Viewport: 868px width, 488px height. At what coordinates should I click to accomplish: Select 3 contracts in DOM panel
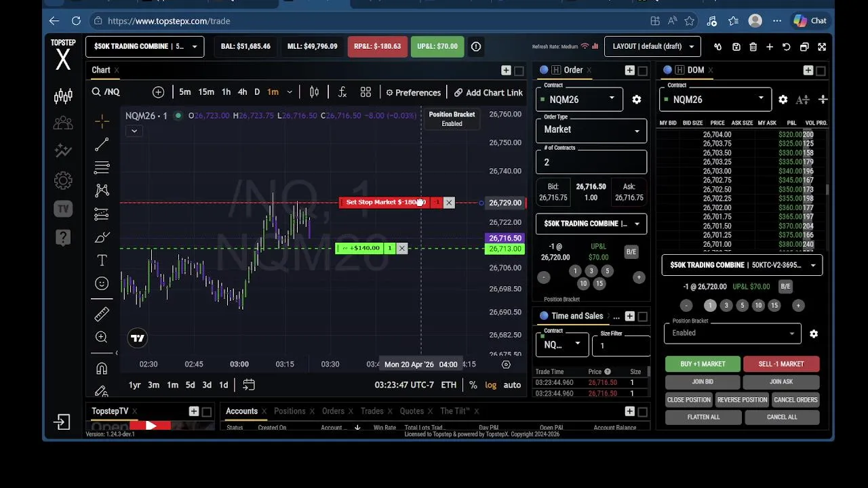point(726,306)
